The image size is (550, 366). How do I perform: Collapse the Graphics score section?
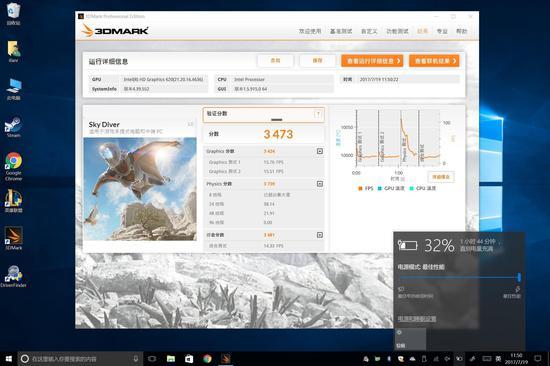[320, 151]
